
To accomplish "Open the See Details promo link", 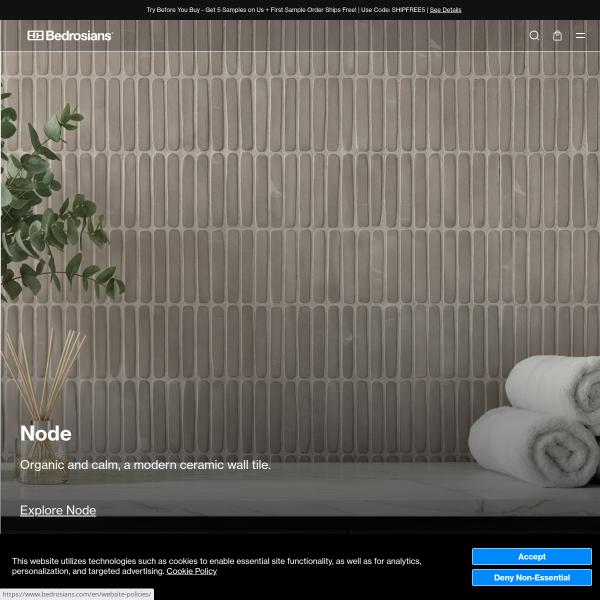I will coord(446,9).
